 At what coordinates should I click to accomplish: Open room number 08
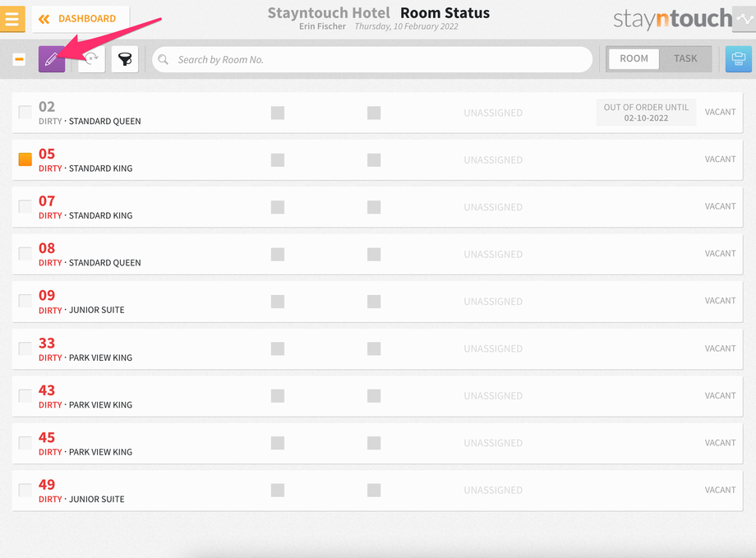pyautogui.click(x=47, y=248)
